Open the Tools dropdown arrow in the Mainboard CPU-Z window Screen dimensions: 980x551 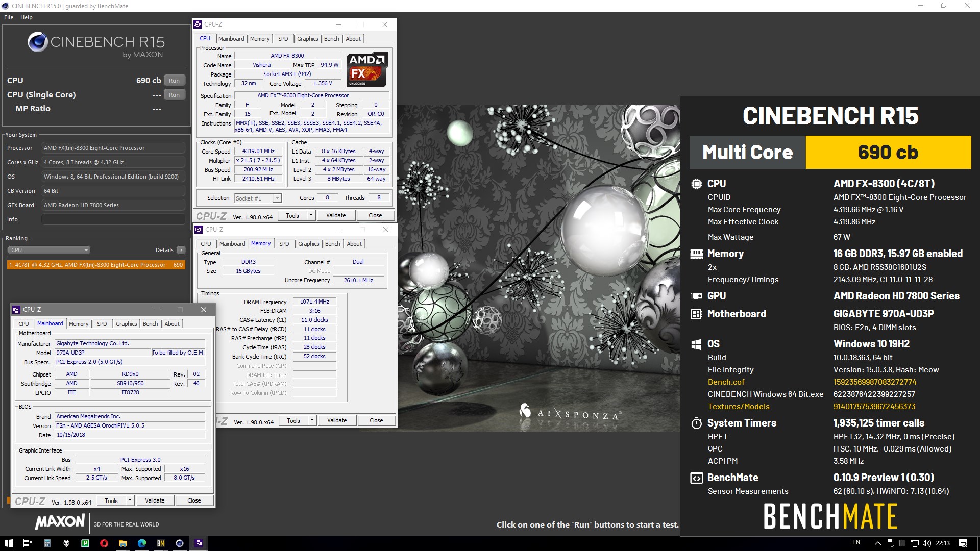point(130,500)
